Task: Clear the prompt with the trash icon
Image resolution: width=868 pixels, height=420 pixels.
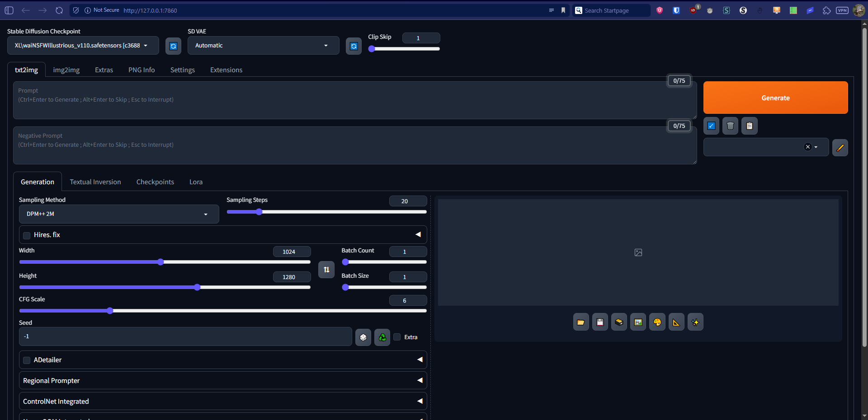Action: click(x=730, y=126)
